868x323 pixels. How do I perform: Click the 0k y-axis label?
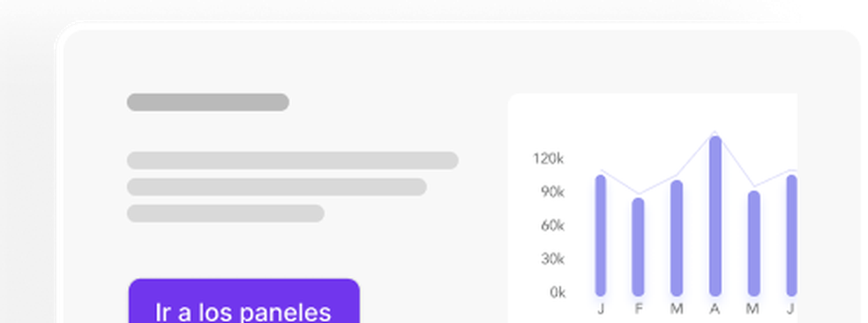(x=557, y=292)
